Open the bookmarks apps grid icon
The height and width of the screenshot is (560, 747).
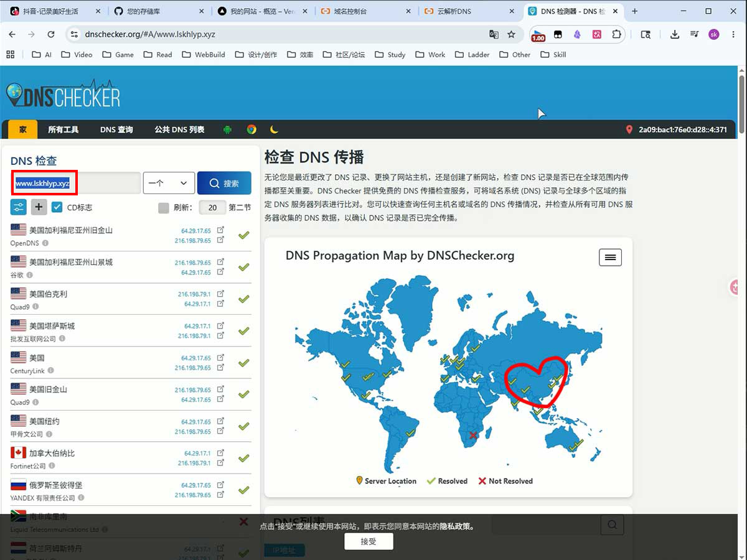pyautogui.click(x=11, y=55)
